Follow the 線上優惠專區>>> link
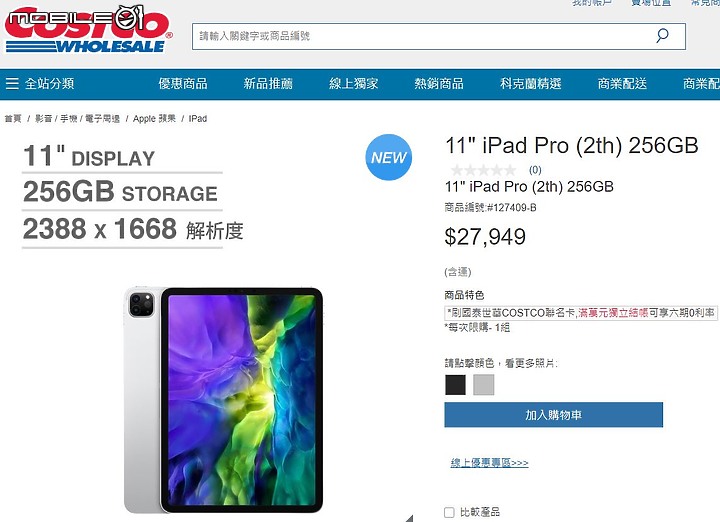 click(489, 463)
